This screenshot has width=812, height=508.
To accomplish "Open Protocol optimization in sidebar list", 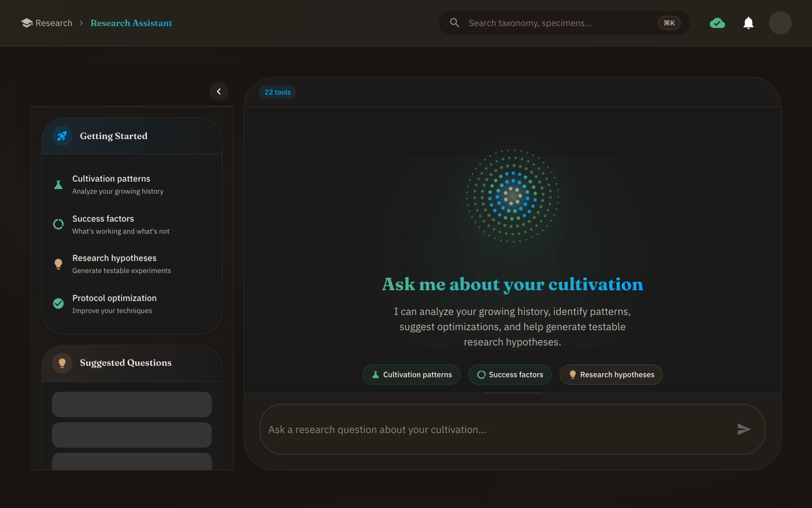I will [x=132, y=304].
